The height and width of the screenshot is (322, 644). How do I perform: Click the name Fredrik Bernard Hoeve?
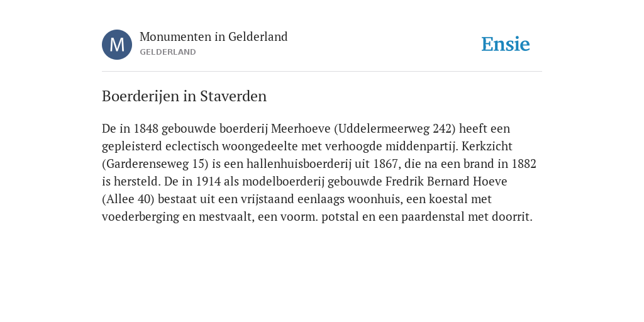(446, 182)
